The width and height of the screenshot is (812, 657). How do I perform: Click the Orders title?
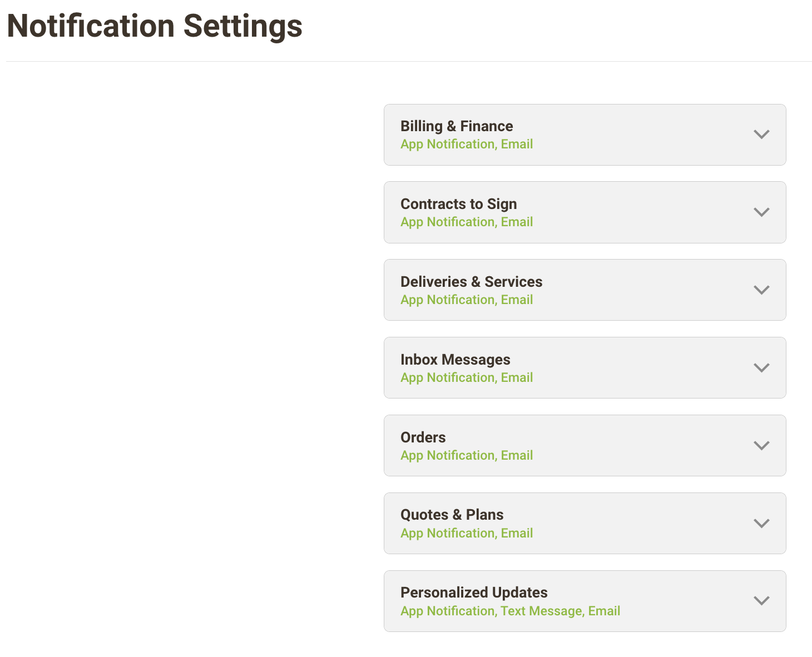(423, 437)
